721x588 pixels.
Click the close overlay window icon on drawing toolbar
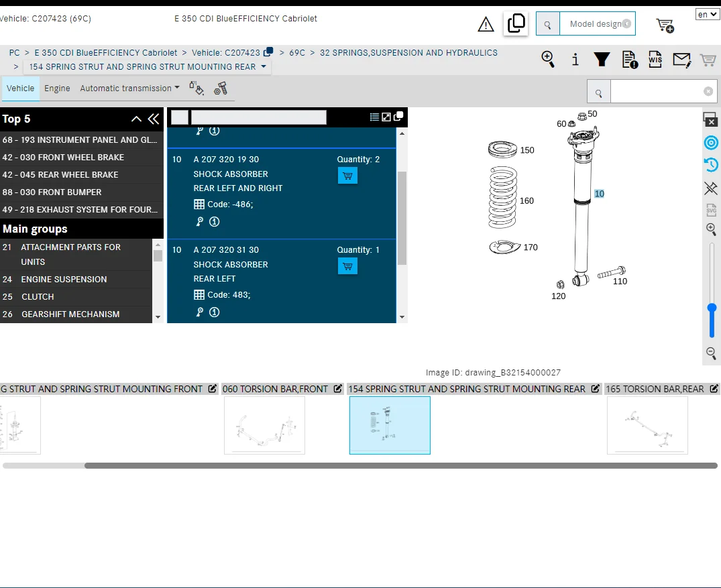(x=711, y=119)
